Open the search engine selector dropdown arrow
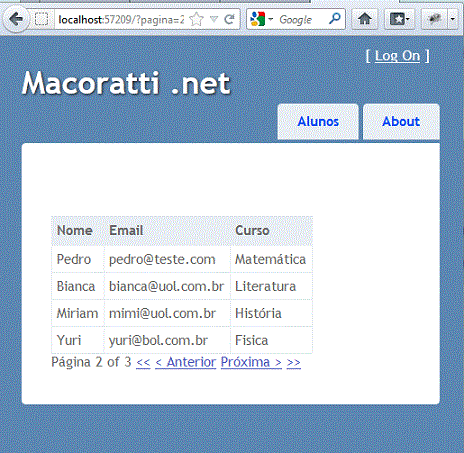464x453 pixels. [x=271, y=19]
